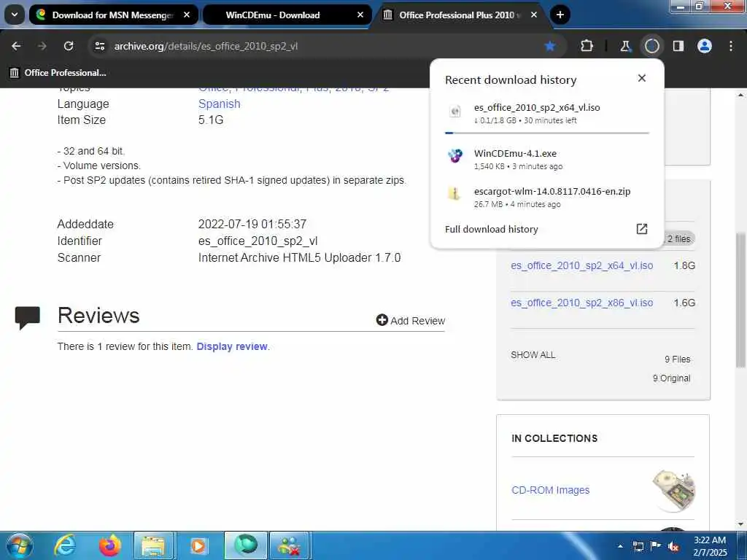Close the Office Professional Plus tab
747x560 pixels.
(x=534, y=15)
